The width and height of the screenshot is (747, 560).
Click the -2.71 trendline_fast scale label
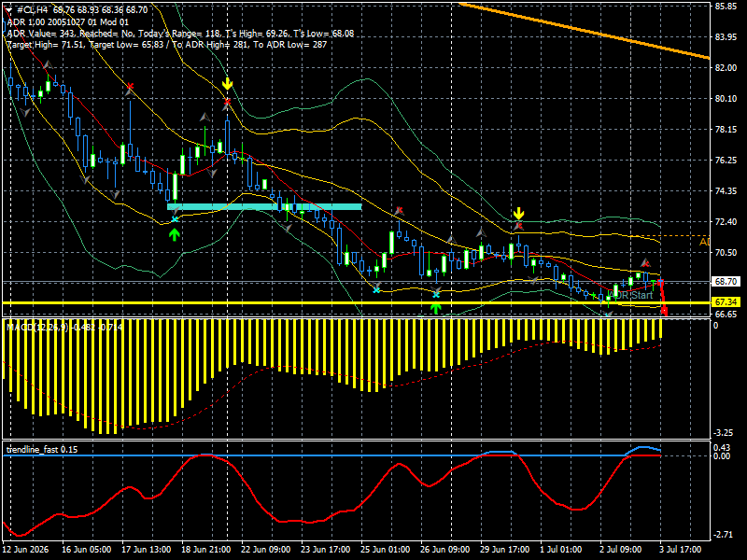point(725,535)
